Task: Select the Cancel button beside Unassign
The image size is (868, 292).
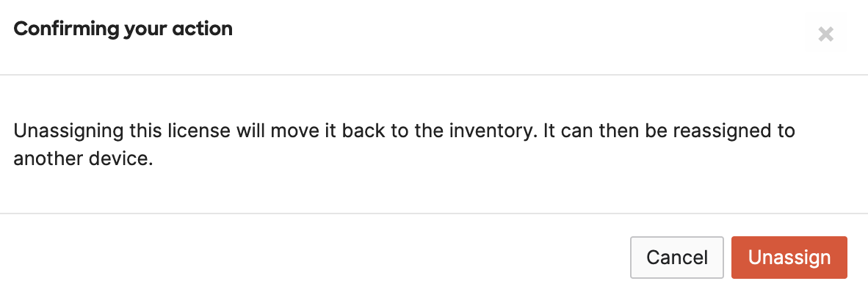Action: pyautogui.click(x=676, y=258)
